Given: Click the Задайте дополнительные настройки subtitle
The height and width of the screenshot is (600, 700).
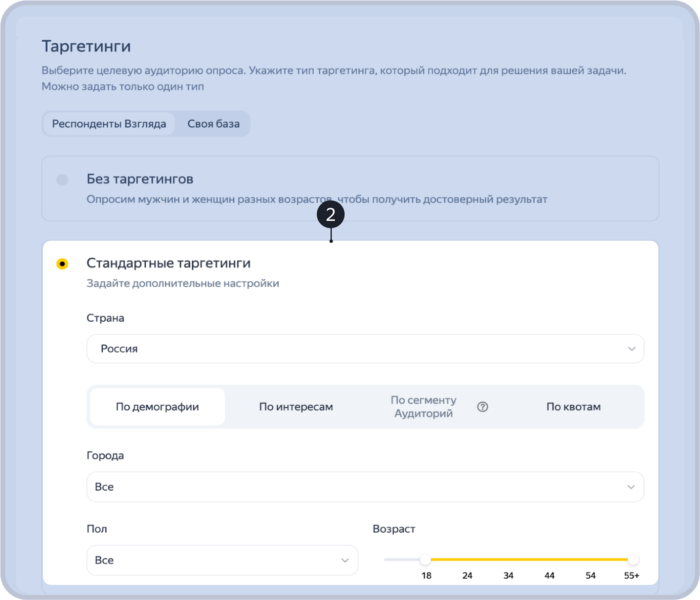Looking at the screenshot, I should coord(183,283).
